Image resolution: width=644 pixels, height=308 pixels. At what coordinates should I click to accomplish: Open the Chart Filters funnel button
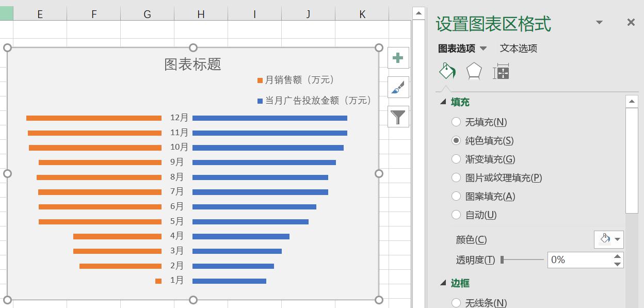(x=398, y=117)
